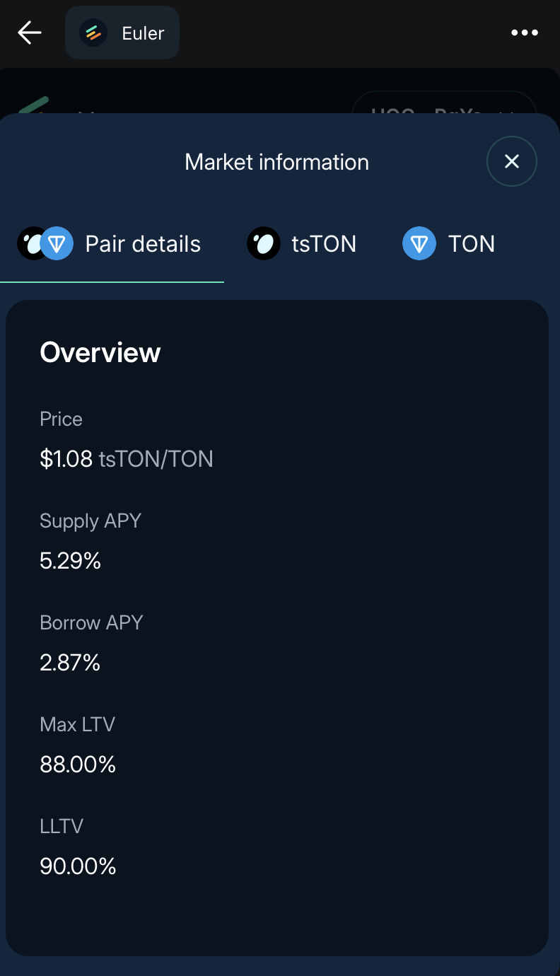The height and width of the screenshot is (976, 560).
Task: Switch to the tsTON tab
Action: [x=324, y=245]
